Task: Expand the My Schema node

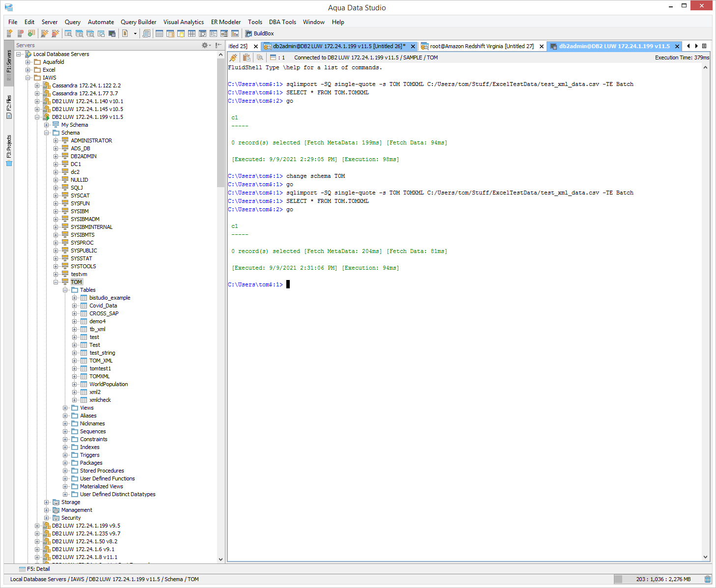Action: point(47,125)
